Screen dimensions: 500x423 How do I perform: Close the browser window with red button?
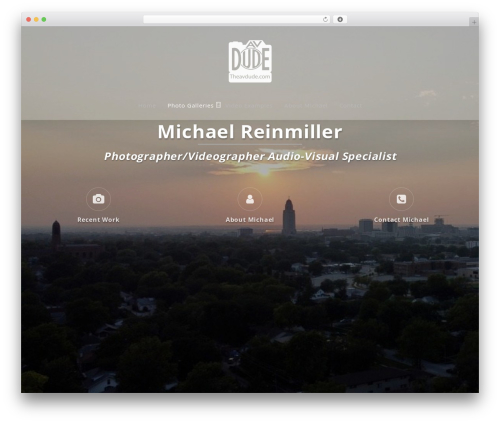click(x=29, y=19)
